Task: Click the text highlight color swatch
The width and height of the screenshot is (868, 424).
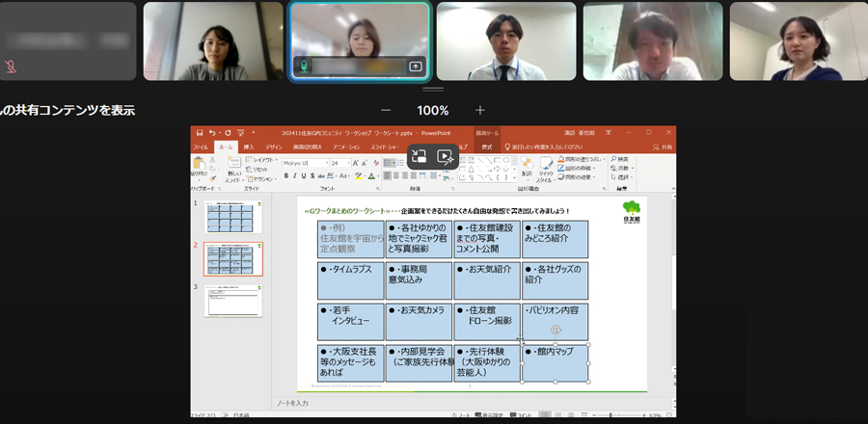Action: pyautogui.click(x=358, y=176)
